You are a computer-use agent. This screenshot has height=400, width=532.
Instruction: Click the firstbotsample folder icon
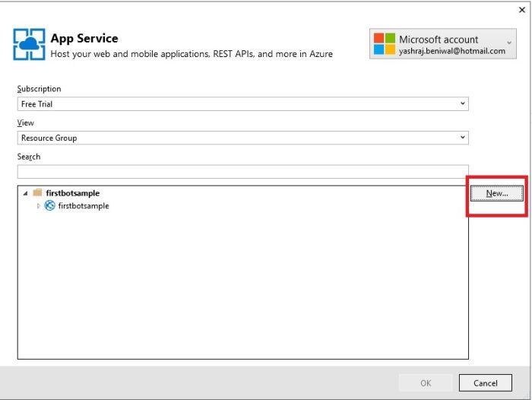tap(37, 193)
